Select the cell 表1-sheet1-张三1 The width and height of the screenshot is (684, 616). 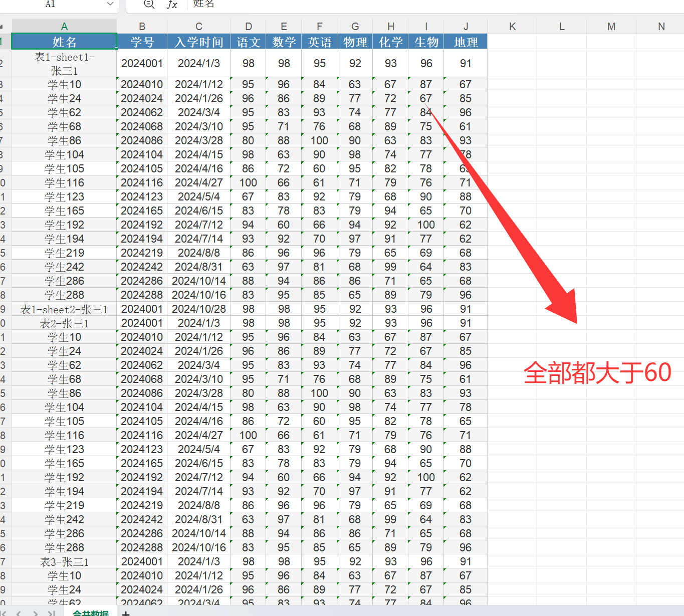[64, 63]
